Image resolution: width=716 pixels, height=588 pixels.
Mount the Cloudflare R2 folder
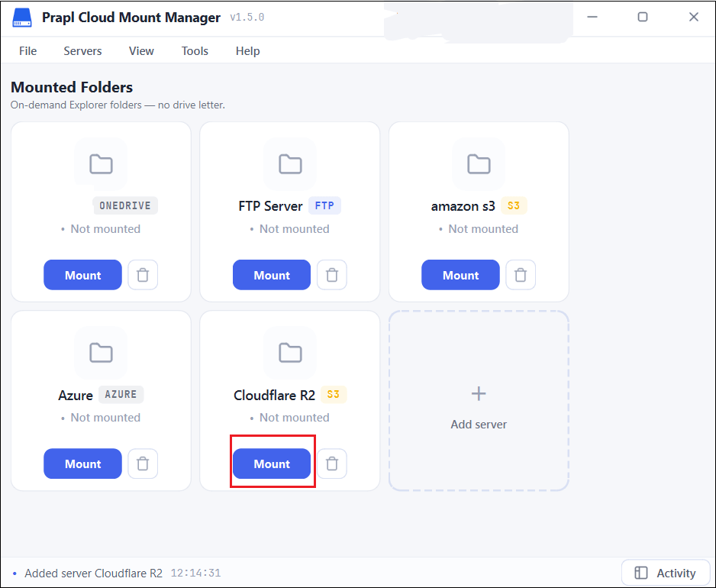[x=272, y=464]
